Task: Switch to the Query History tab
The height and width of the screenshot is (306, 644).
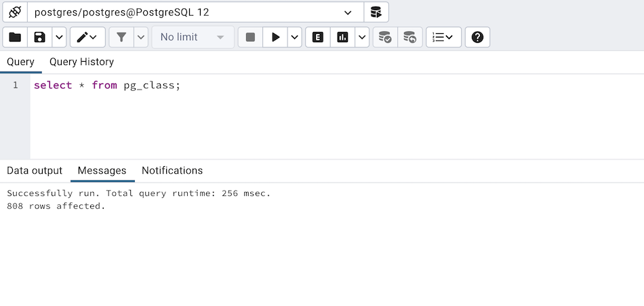Action: pos(81,62)
